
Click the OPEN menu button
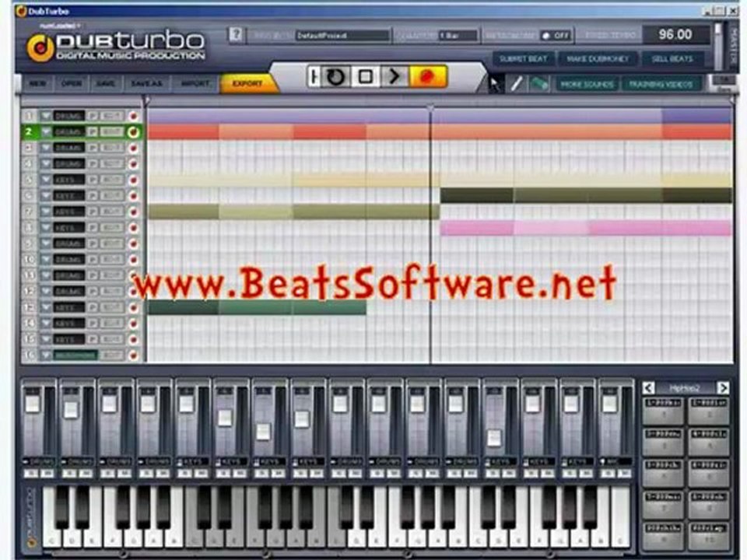pos(72,83)
